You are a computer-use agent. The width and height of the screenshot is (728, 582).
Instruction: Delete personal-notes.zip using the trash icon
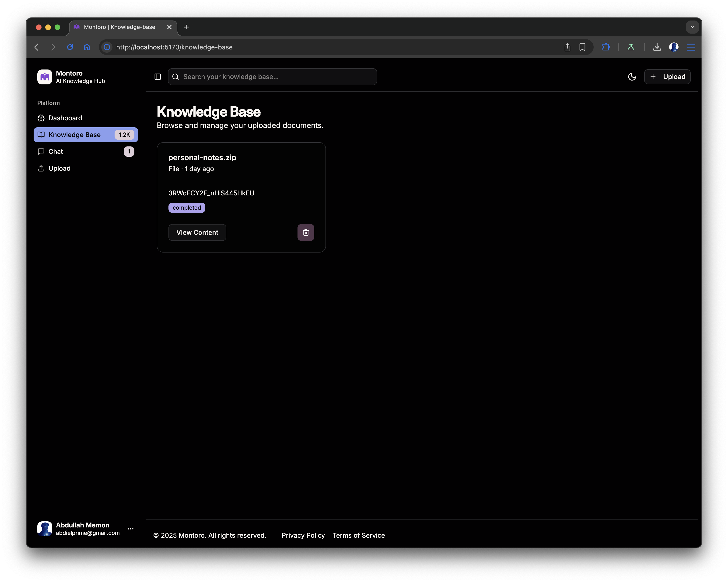click(306, 232)
